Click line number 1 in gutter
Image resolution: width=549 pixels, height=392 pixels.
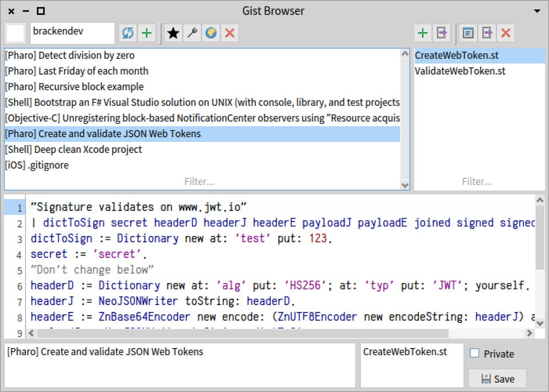click(x=20, y=209)
